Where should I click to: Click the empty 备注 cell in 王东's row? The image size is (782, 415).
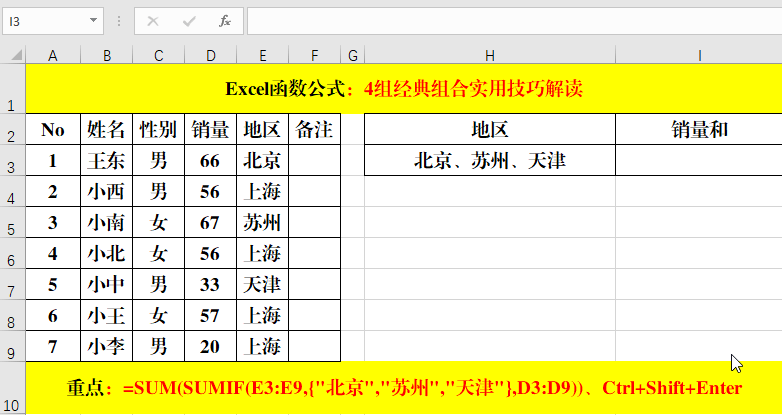click(314, 160)
